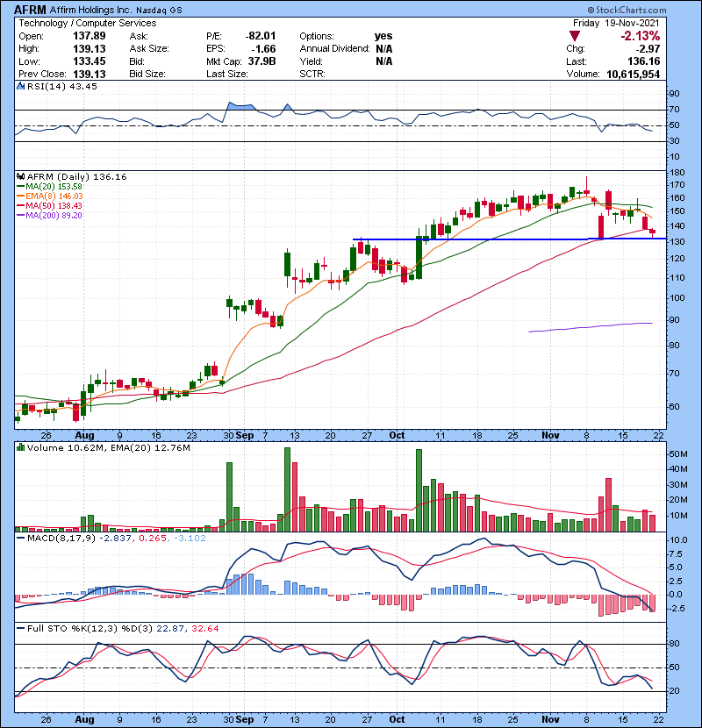Click the P/E value -82.01
The height and width of the screenshot is (728, 702).
point(261,36)
